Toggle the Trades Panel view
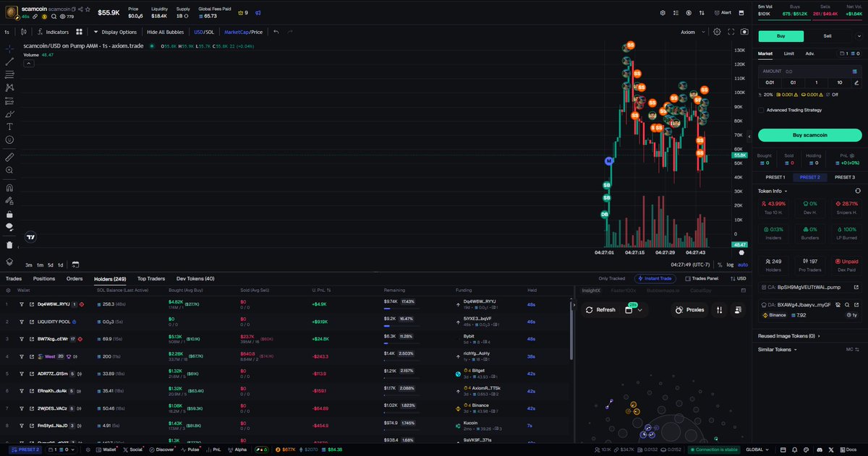 [x=701, y=278]
